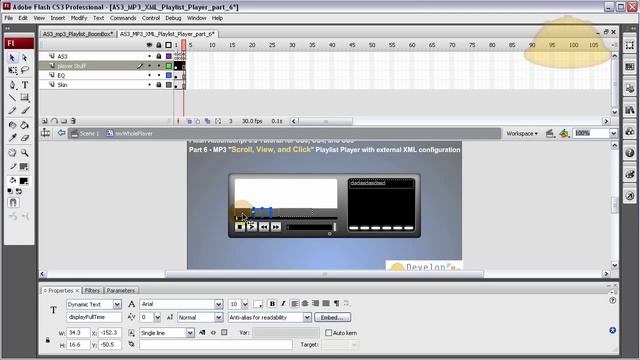Viewport: 640px width, 360px height.
Task: Click the Swap Colors icon
Action: point(19,191)
